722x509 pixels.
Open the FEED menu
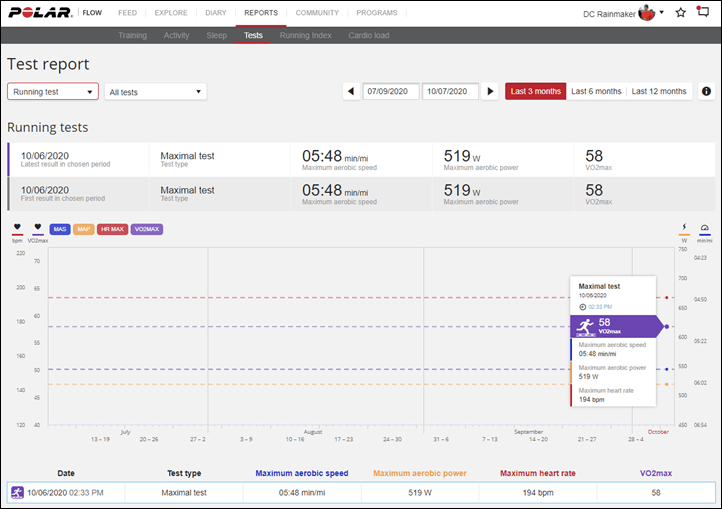coord(128,13)
